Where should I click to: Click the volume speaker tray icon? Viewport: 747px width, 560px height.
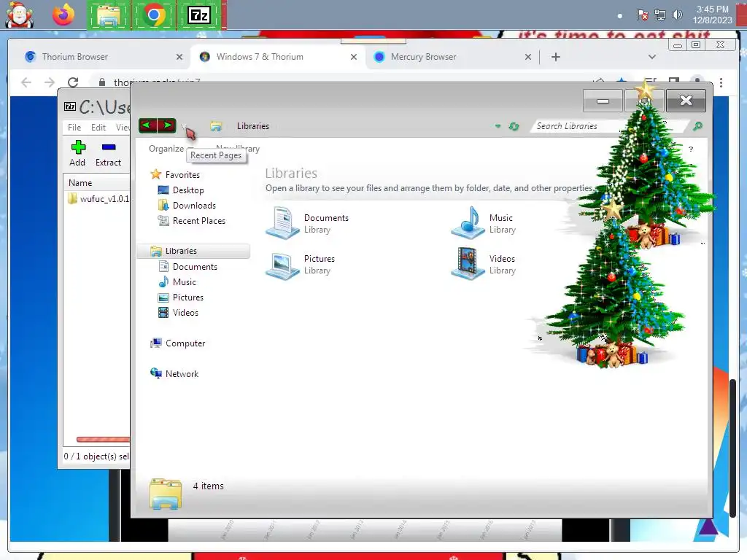point(676,15)
